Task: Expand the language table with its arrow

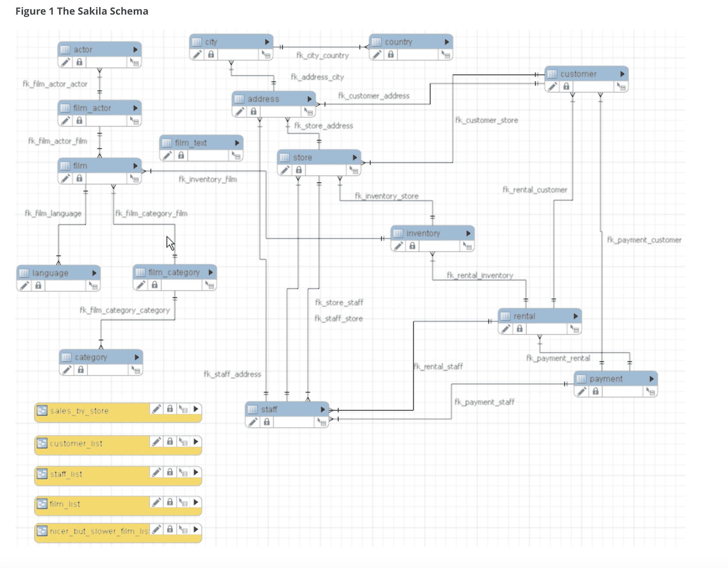Action: point(94,273)
